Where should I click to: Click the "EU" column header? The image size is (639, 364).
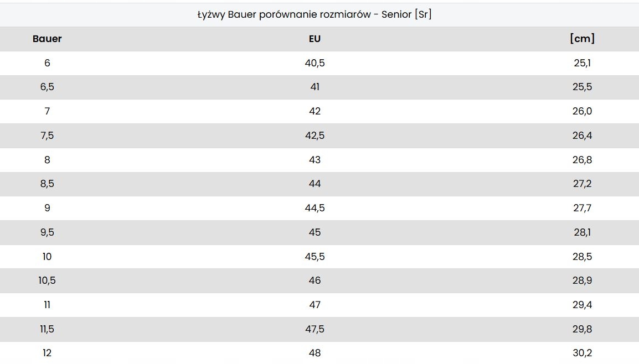tap(315, 39)
